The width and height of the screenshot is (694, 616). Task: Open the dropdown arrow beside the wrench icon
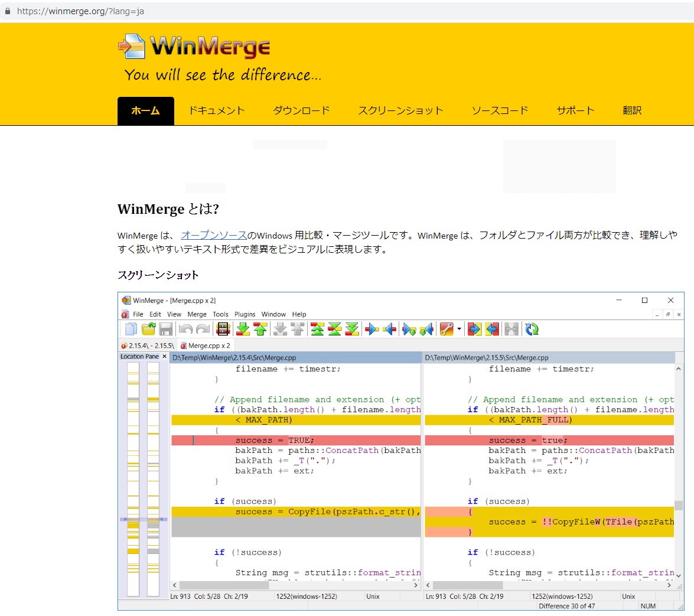(x=459, y=329)
